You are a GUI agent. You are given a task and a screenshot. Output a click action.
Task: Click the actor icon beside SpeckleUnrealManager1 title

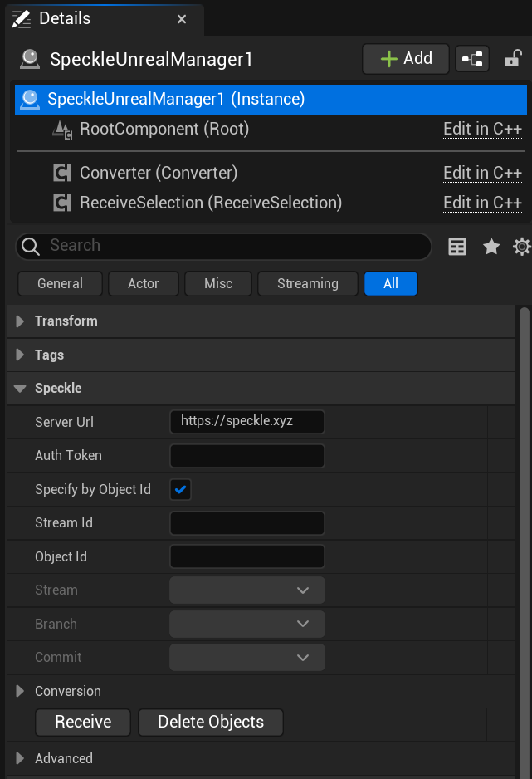tap(30, 59)
